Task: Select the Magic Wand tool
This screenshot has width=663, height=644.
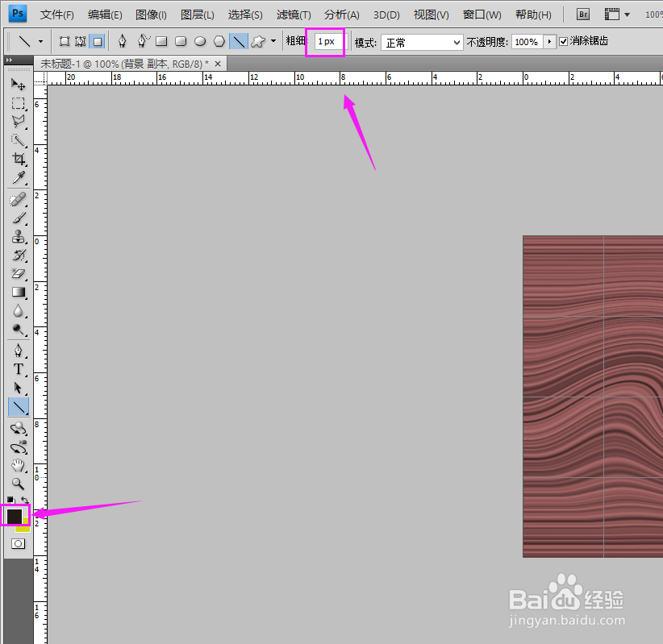Action: click(x=18, y=140)
